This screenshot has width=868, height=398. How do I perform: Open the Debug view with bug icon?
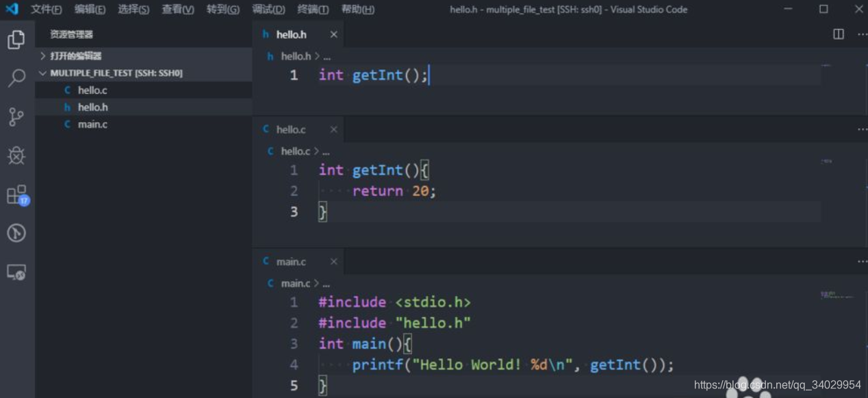(x=16, y=156)
